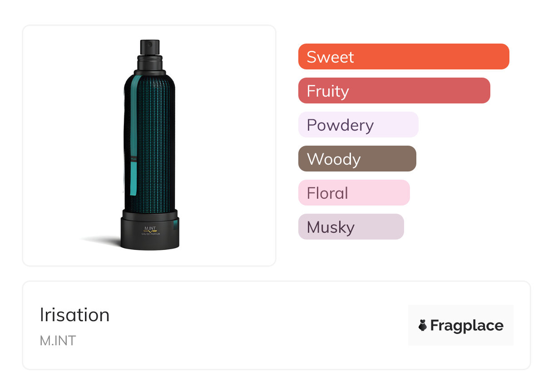553x392 pixels.
Task: Select the Musky accord bar
Action: click(x=351, y=227)
